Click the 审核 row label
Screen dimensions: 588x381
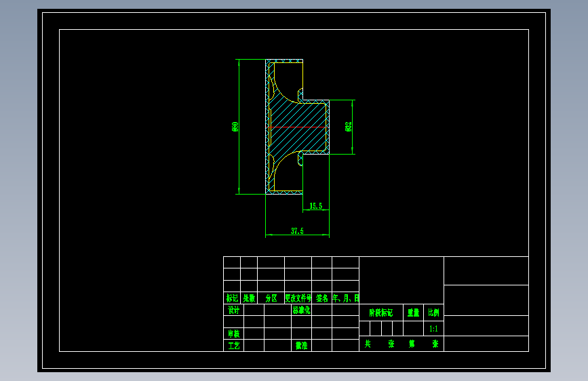233,334
